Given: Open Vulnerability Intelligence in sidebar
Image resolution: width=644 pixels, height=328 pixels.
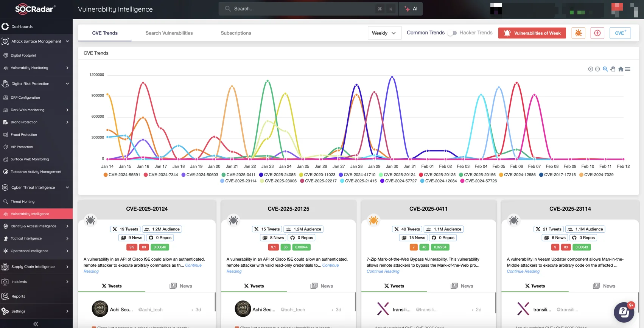Looking at the screenshot, I should click(x=36, y=214).
